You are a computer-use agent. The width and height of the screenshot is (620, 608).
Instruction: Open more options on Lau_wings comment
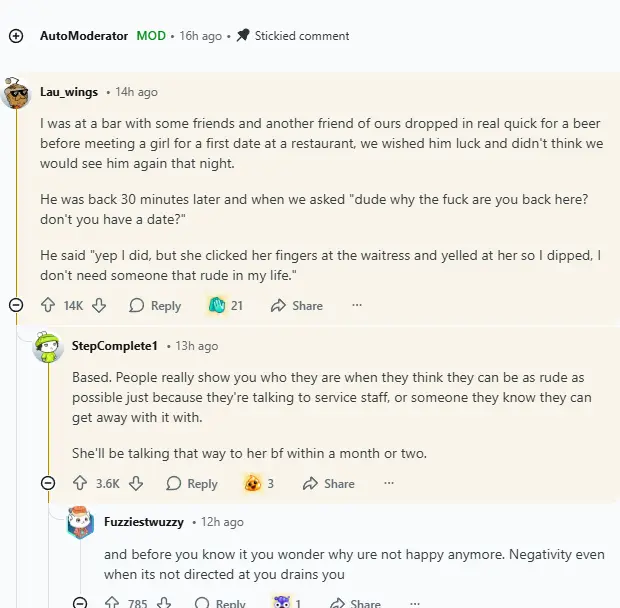tap(357, 305)
